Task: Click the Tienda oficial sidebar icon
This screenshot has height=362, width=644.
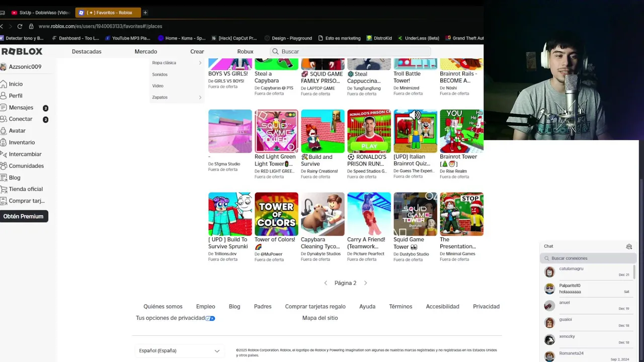Action: pyautogui.click(x=4, y=189)
